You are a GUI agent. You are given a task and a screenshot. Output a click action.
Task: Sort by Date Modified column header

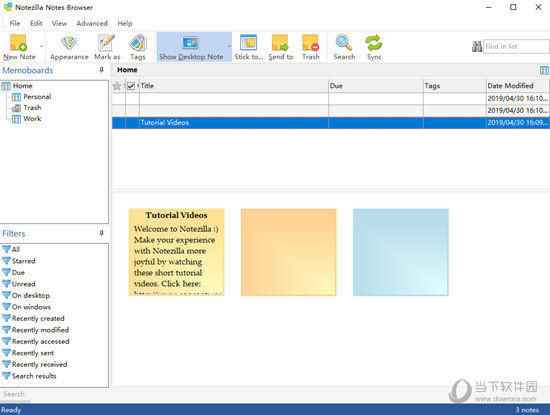point(517,86)
